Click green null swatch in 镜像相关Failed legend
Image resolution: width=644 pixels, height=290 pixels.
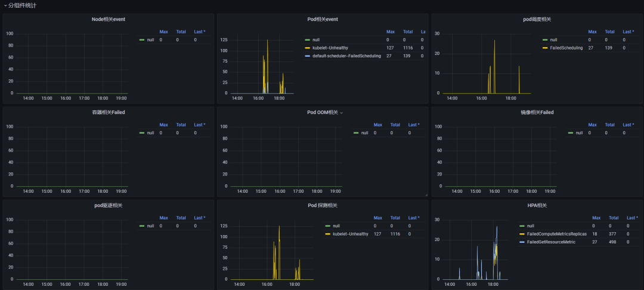point(571,133)
